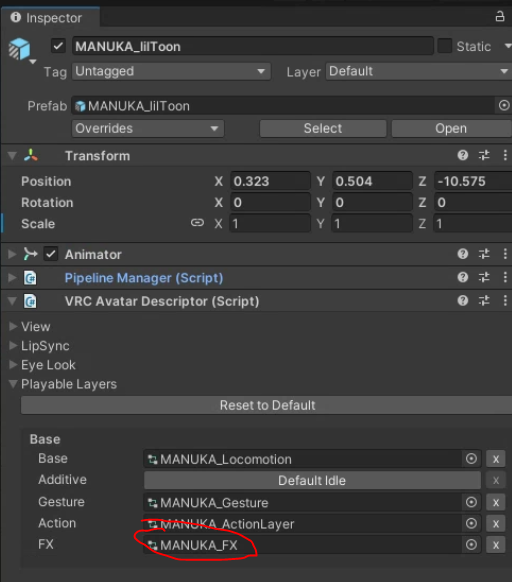
Task: Toggle MANUKA_lilToon active checkbox
Action: click(x=58, y=46)
